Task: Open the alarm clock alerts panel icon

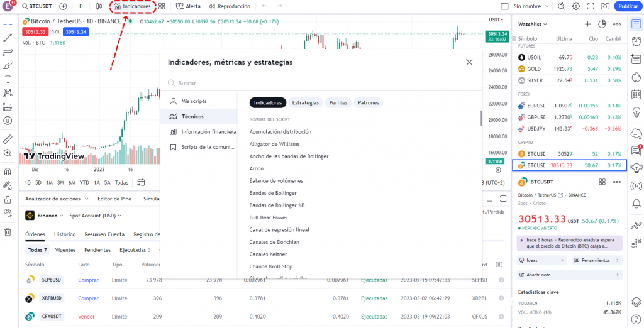Action: pyautogui.click(x=636, y=41)
